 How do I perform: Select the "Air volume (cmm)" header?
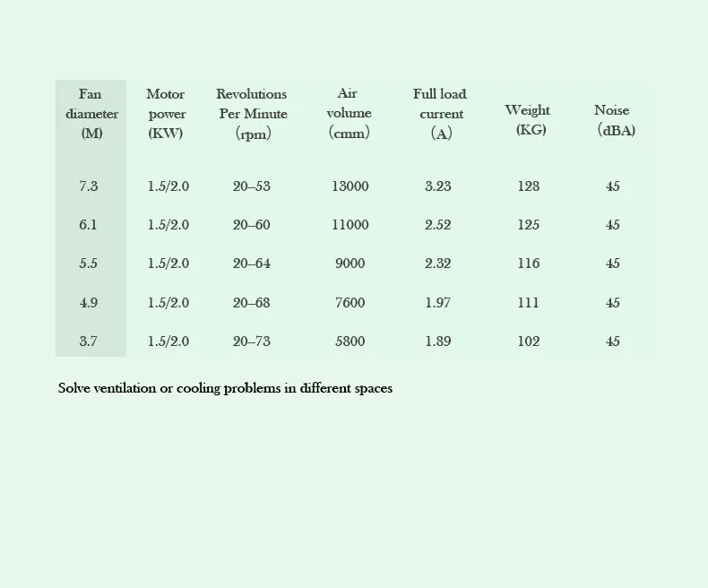click(349, 114)
